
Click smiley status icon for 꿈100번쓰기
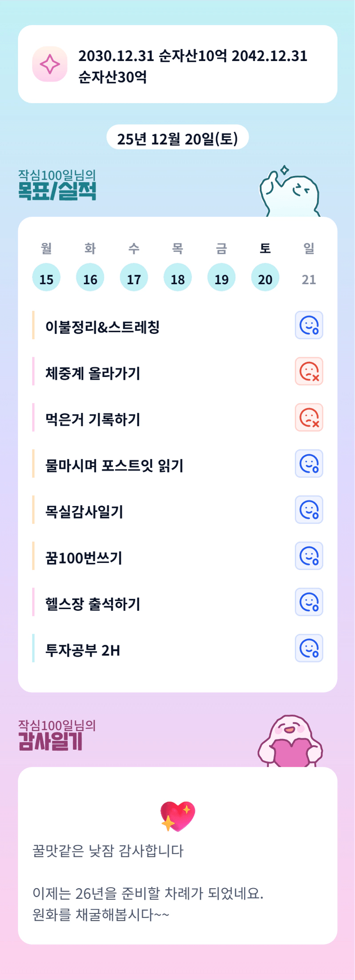pos(309,556)
